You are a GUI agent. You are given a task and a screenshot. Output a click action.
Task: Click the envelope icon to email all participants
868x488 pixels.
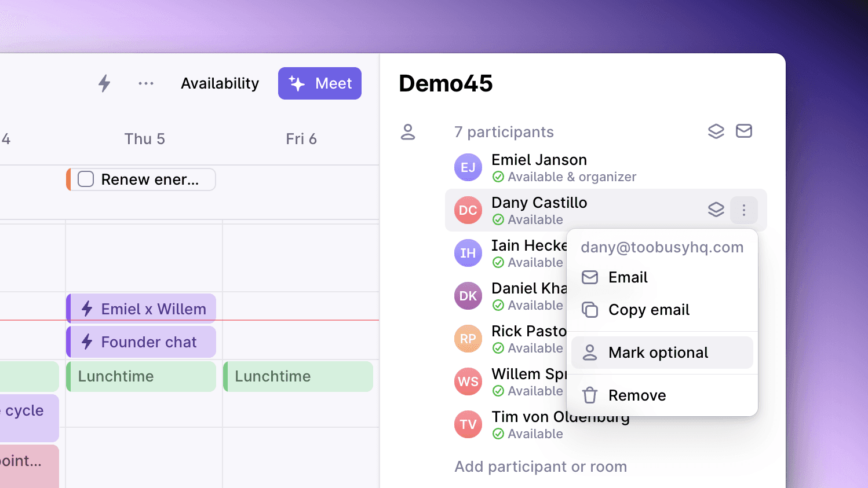744,131
